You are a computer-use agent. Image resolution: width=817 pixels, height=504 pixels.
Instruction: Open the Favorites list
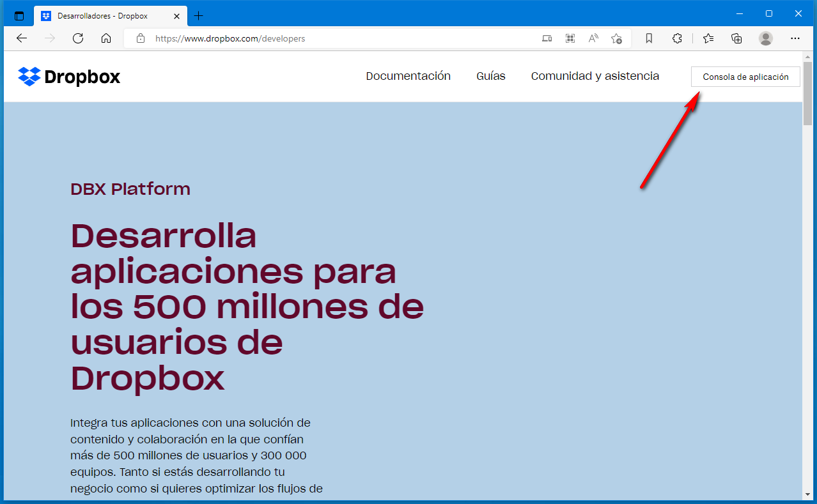[708, 38]
